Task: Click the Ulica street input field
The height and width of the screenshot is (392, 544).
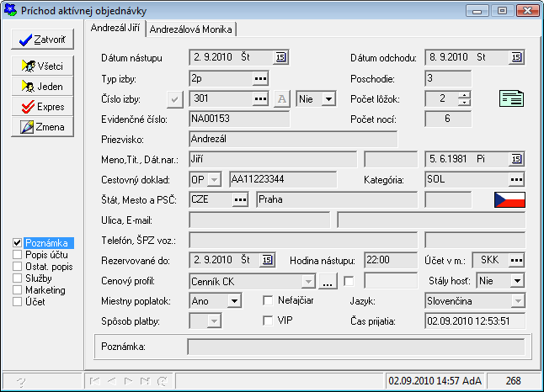Action: pos(259,220)
